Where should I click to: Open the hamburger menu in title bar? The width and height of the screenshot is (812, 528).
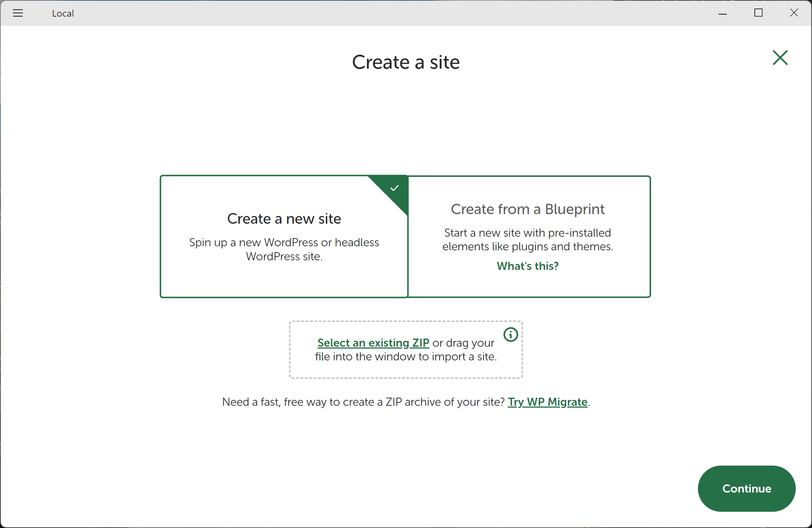18,13
